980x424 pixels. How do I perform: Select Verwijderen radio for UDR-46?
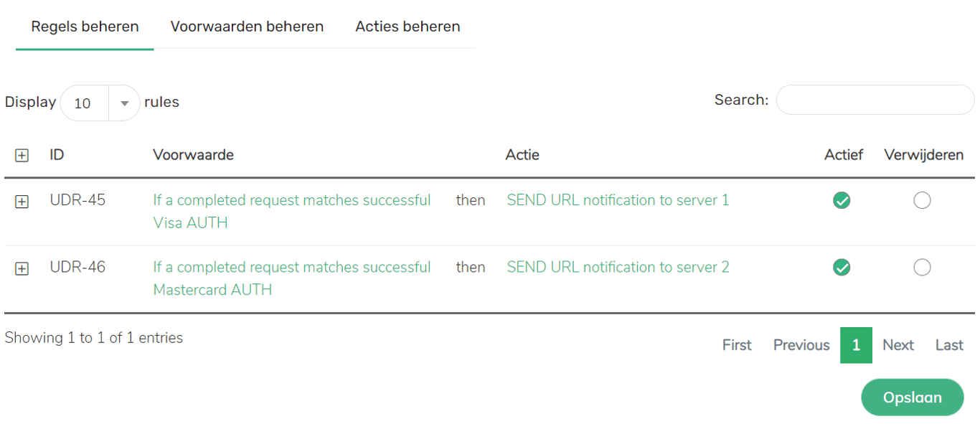click(x=922, y=268)
